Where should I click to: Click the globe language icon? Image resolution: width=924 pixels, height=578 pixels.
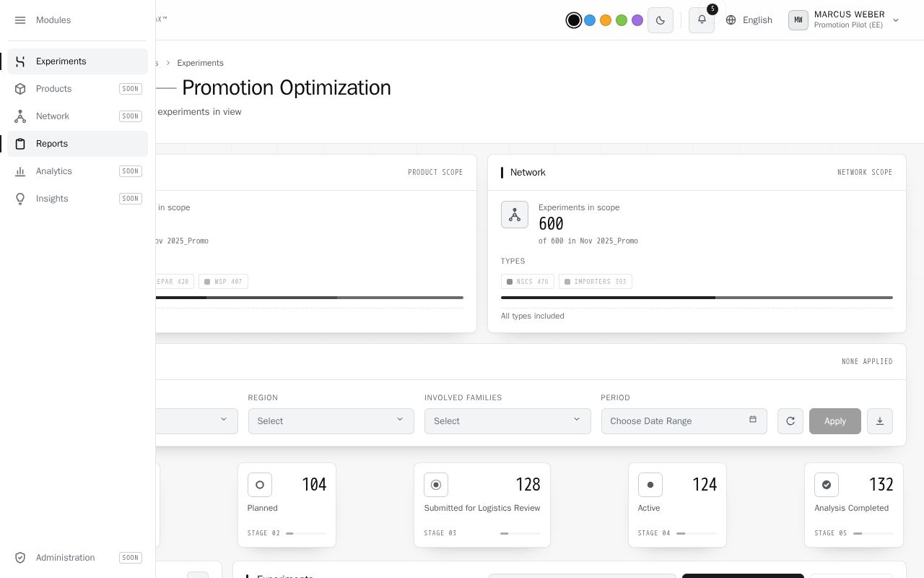731,20
